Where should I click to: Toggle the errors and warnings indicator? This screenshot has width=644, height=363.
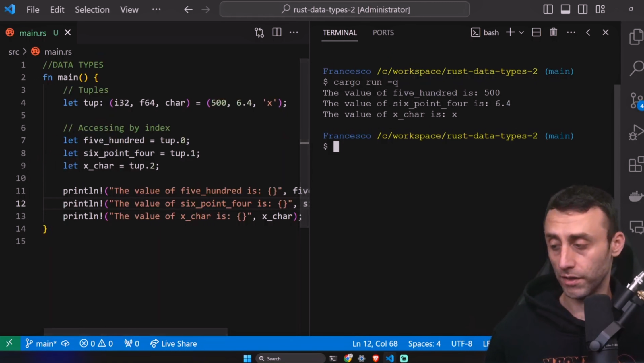point(96,343)
